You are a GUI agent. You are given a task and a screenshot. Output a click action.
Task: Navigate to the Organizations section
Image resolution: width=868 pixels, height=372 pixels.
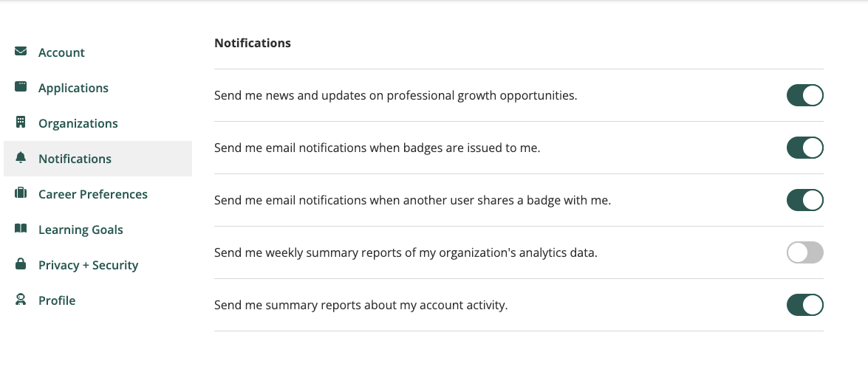pyautogui.click(x=78, y=123)
